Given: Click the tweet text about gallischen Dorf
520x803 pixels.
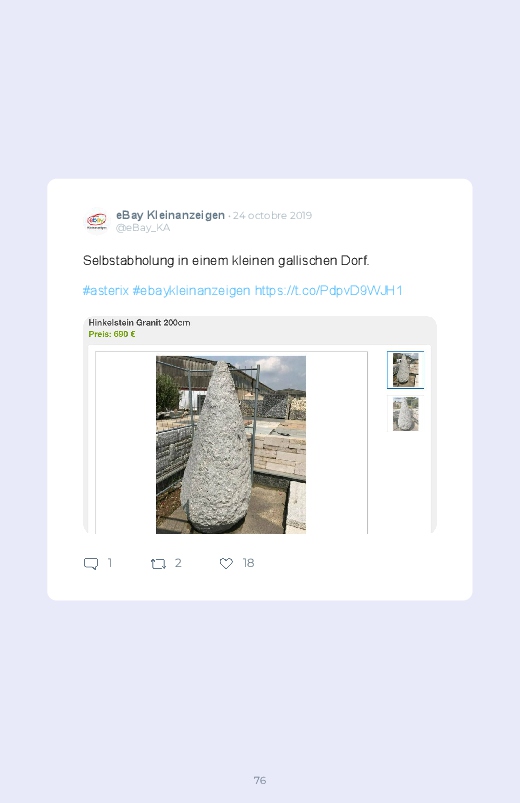Looking at the screenshot, I should coord(226,261).
